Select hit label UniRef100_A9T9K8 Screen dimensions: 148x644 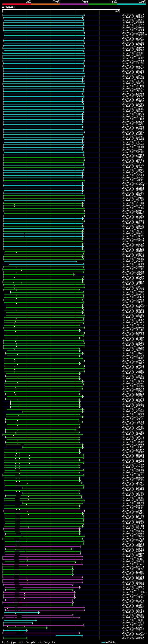(133, 269)
